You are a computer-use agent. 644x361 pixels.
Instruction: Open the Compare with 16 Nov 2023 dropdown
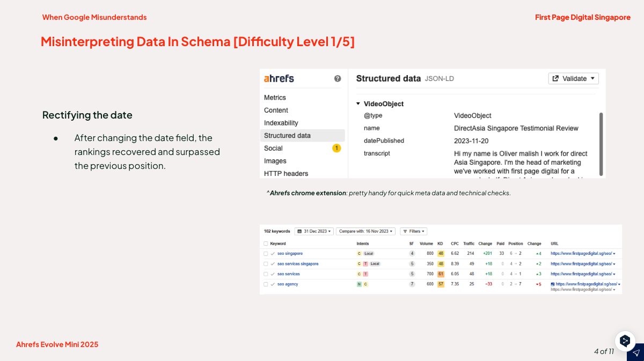point(365,231)
